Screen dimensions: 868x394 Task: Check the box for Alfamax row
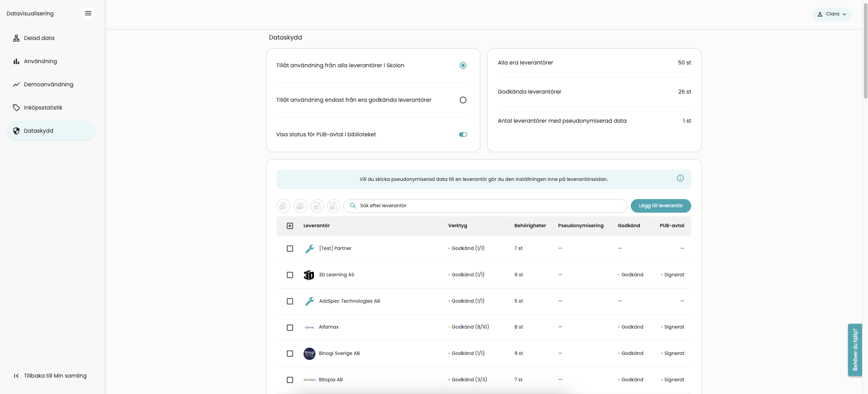(290, 328)
